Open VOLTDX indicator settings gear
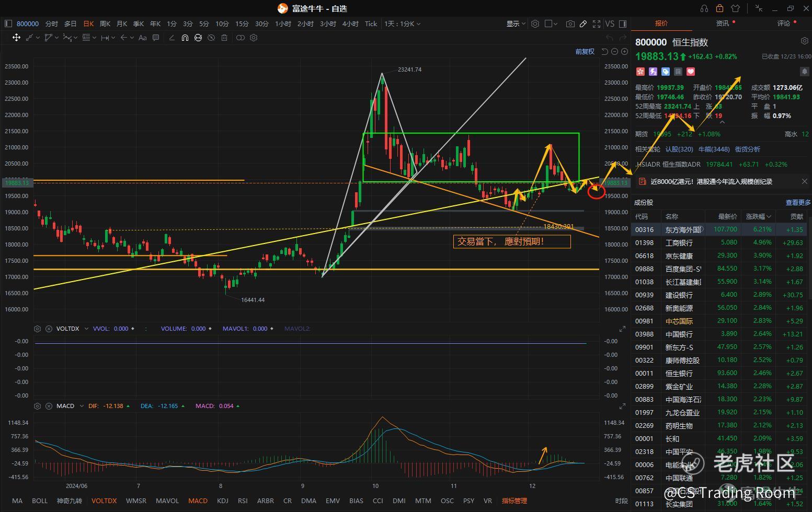 (37, 329)
